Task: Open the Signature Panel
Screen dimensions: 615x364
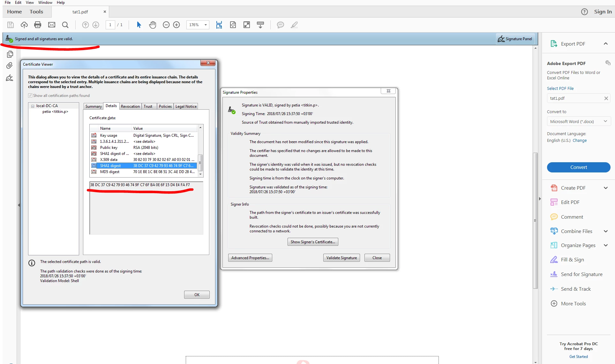Action: [x=515, y=39]
